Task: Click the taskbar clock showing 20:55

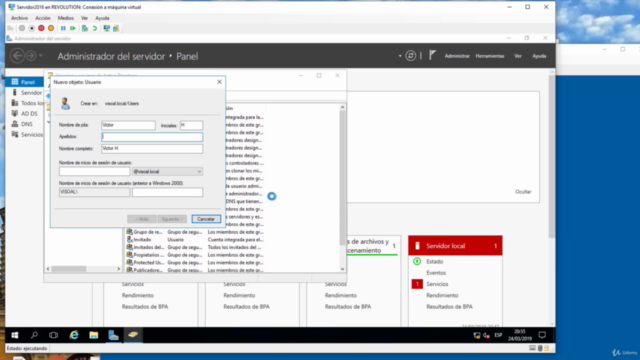Action: (x=520, y=335)
